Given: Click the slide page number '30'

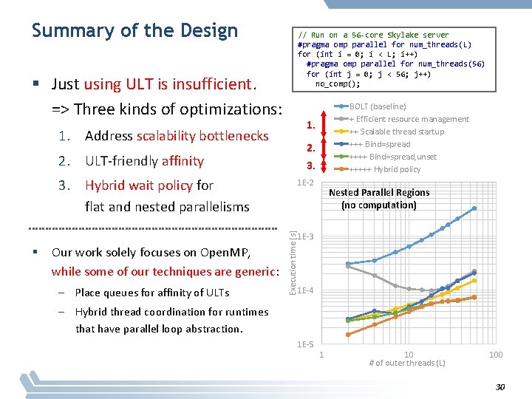Looking at the screenshot, I should click(x=500, y=387).
